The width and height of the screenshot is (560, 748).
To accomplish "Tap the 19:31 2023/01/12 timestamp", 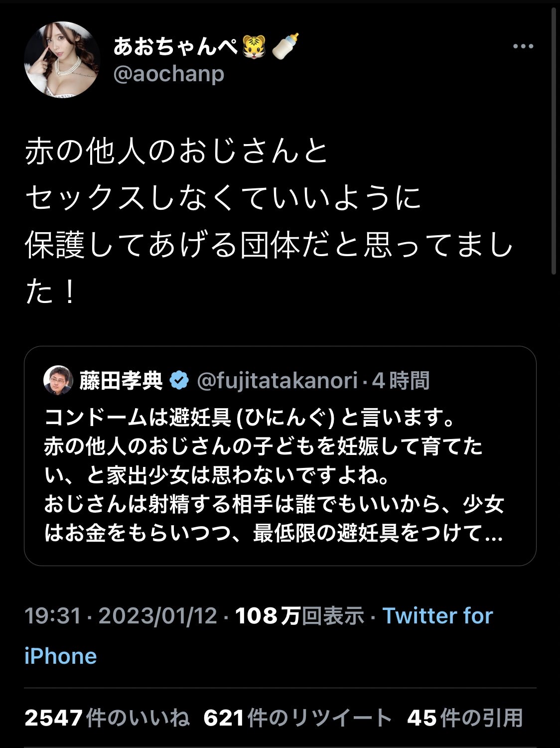I will (121, 616).
